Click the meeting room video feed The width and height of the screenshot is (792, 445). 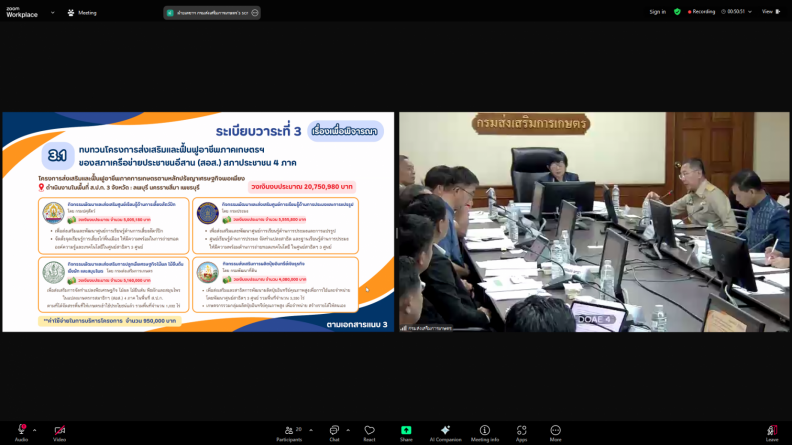(594, 222)
